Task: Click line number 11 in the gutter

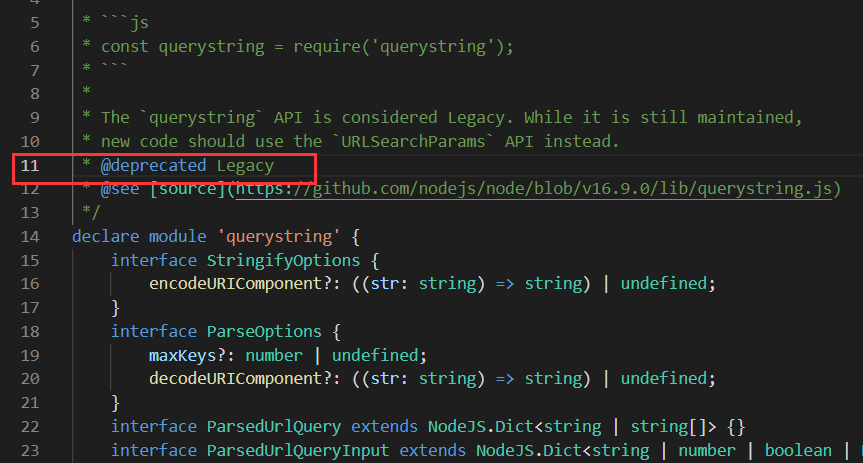Action: pyautogui.click(x=30, y=165)
